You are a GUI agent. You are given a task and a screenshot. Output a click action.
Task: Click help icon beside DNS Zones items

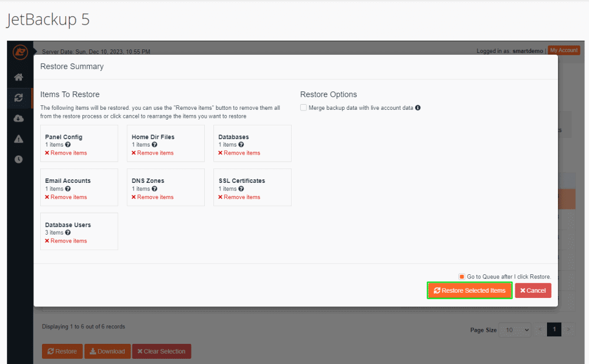(x=154, y=189)
